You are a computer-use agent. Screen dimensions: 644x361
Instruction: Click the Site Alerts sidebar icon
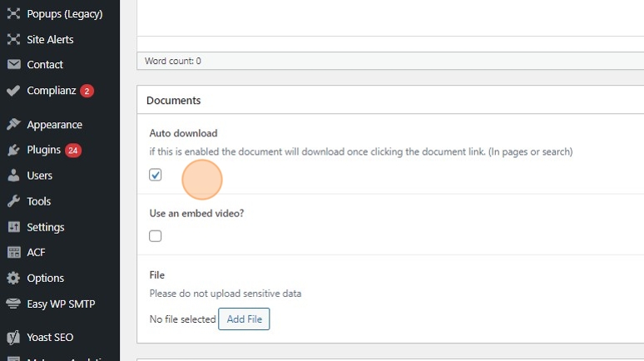(x=13, y=39)
